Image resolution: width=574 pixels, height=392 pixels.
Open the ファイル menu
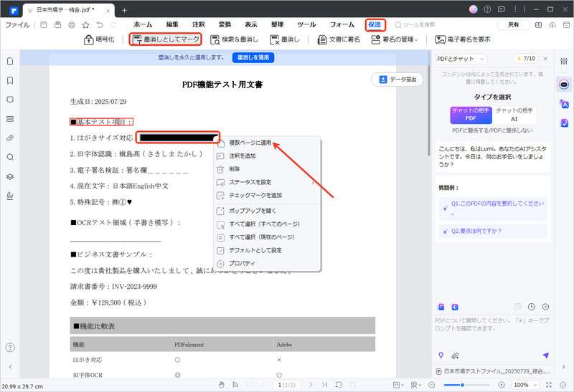[17, 25]
